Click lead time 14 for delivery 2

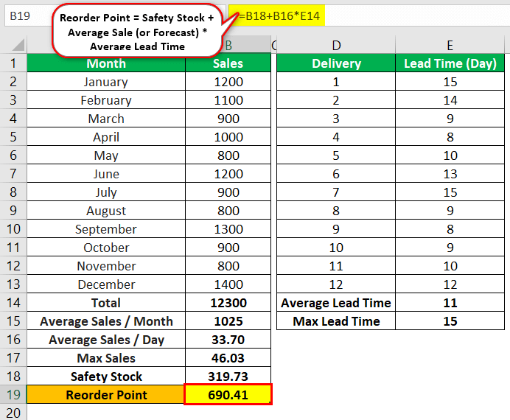[450, 100]
